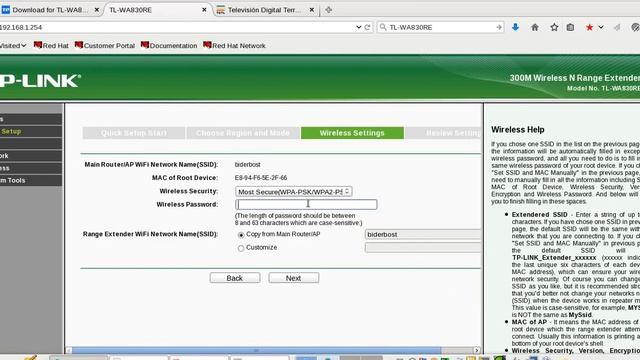This screenshot has width=640, height=360.
Task: Select the Choose Region and Mode step
Action: [x=243, y=133]
